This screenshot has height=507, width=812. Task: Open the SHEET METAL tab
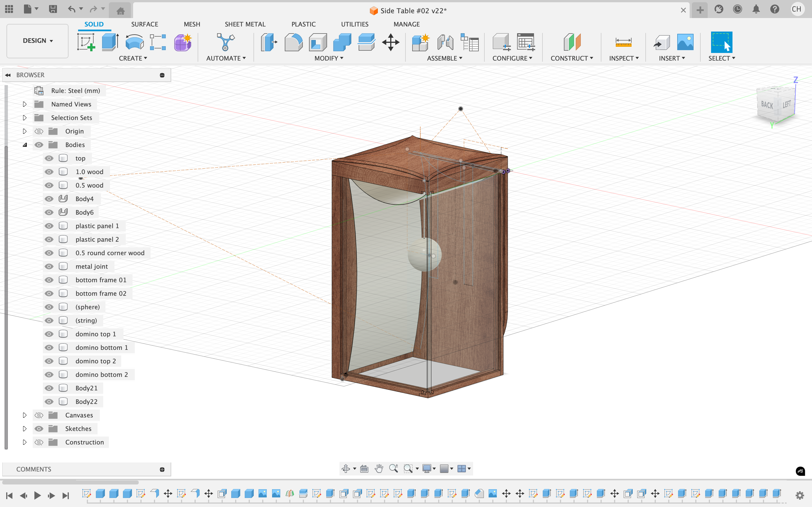pos(245,24)
